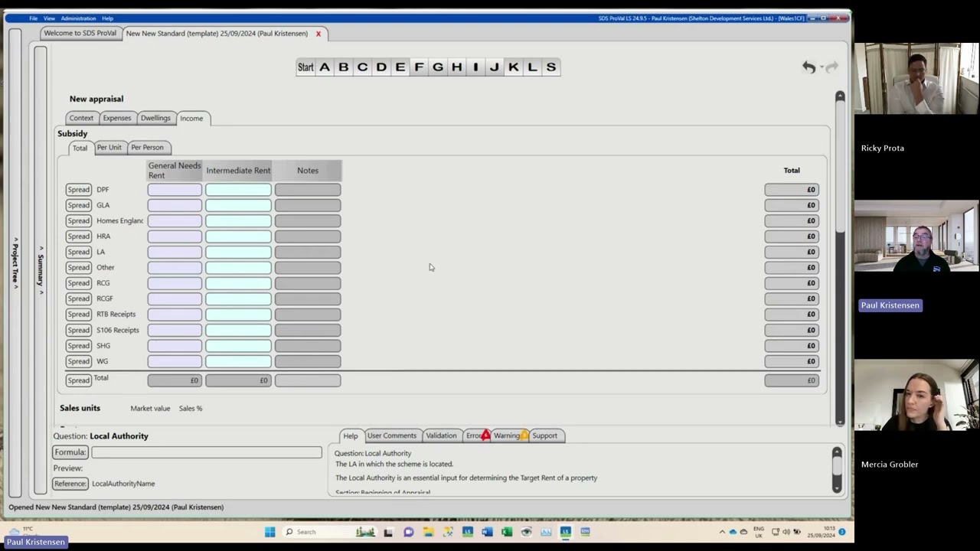Click Spread button for SHG row

pos(78,346)
